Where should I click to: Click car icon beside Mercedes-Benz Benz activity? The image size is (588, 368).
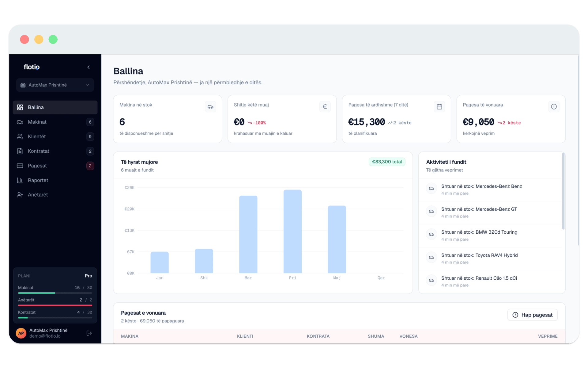(x=432, y=188)
